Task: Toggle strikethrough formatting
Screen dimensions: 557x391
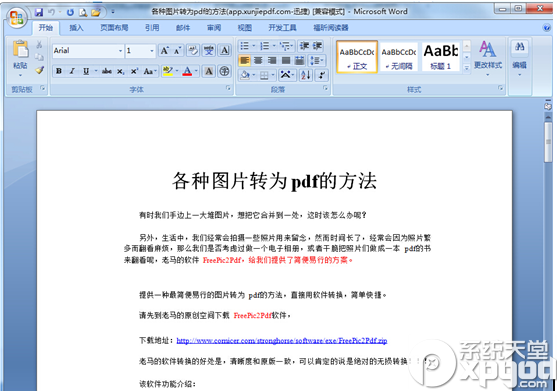Action: pyautogui.click(x=107, y=71)
